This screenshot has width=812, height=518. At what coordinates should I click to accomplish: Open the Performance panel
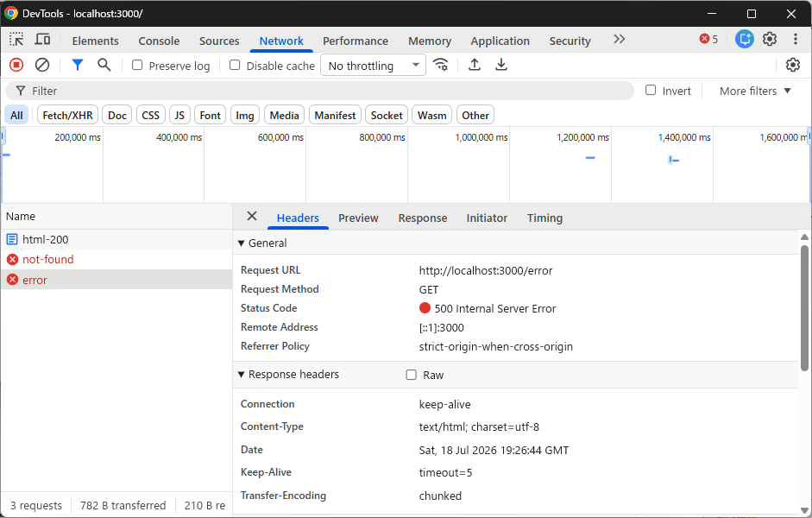(356, 41)
